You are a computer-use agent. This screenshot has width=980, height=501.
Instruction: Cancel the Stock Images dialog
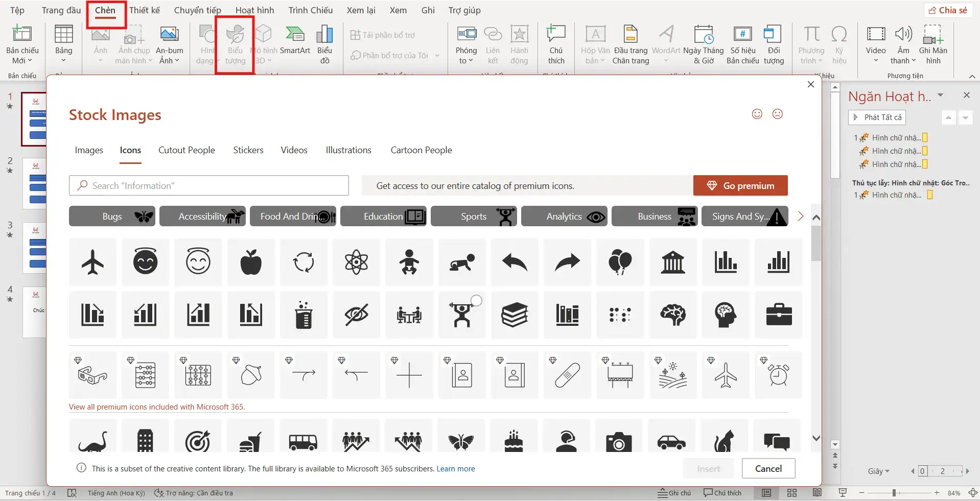tap(768, 468)
